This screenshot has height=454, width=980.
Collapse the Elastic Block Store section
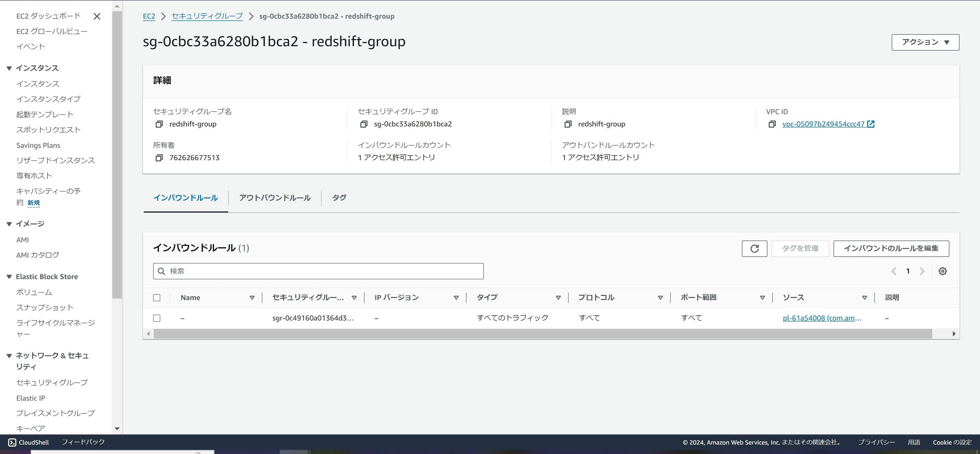[x=9, y=277]
